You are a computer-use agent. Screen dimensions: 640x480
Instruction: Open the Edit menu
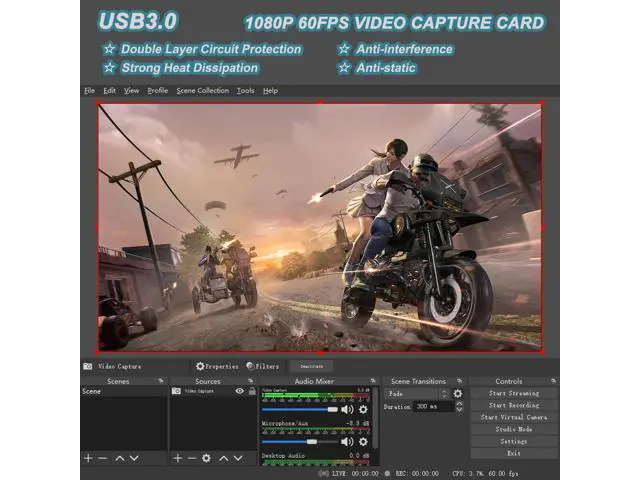pos(109,91)
